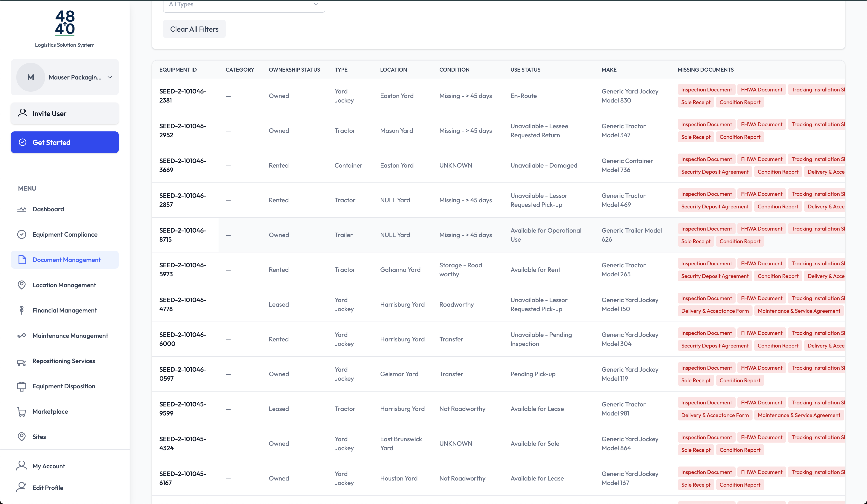Select the Location Management map pin icon
Viewport: 867px width, 504px height.
(x=22, y=285)
